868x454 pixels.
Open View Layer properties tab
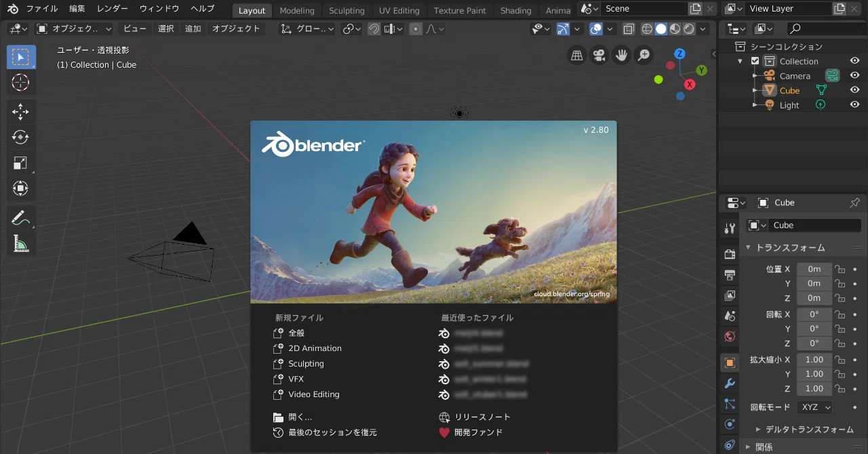730,295
